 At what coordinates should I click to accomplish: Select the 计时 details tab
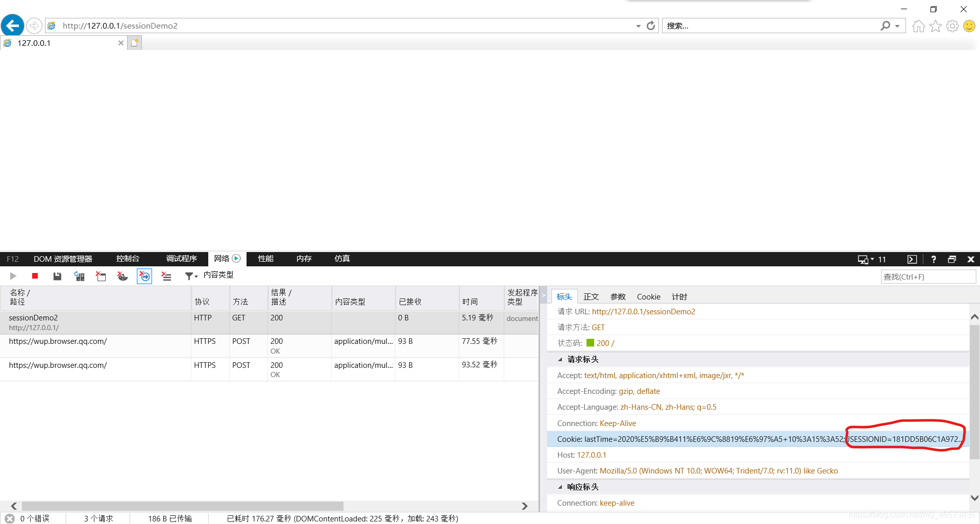pyautogui.click(x=679, y=296)
